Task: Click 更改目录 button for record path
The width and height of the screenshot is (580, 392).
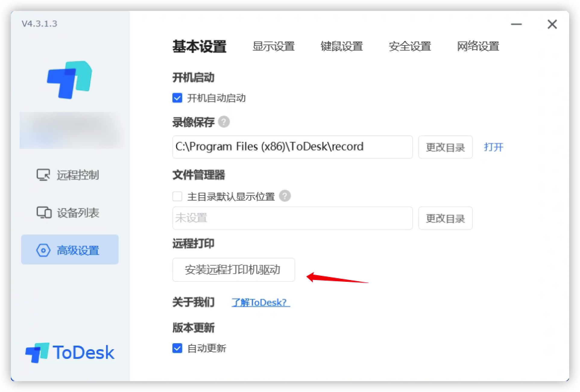Action: [x=445, y=147]
